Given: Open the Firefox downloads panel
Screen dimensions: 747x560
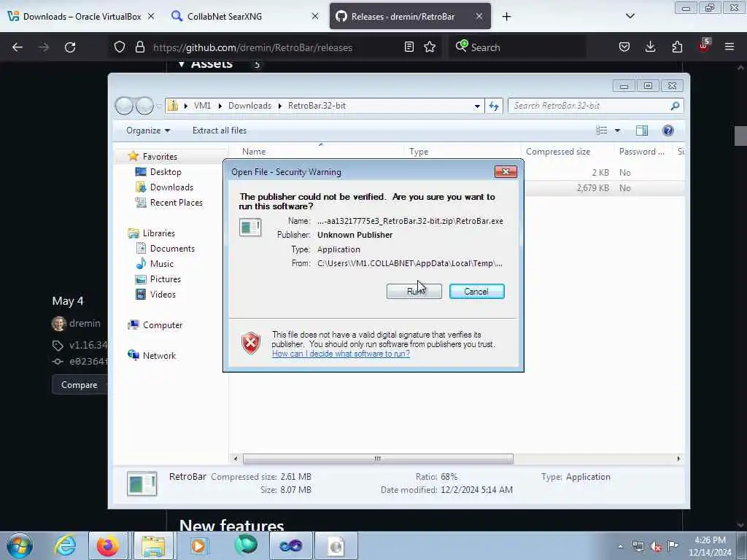Looking at the screenshot, I should [x=650, y=47].
